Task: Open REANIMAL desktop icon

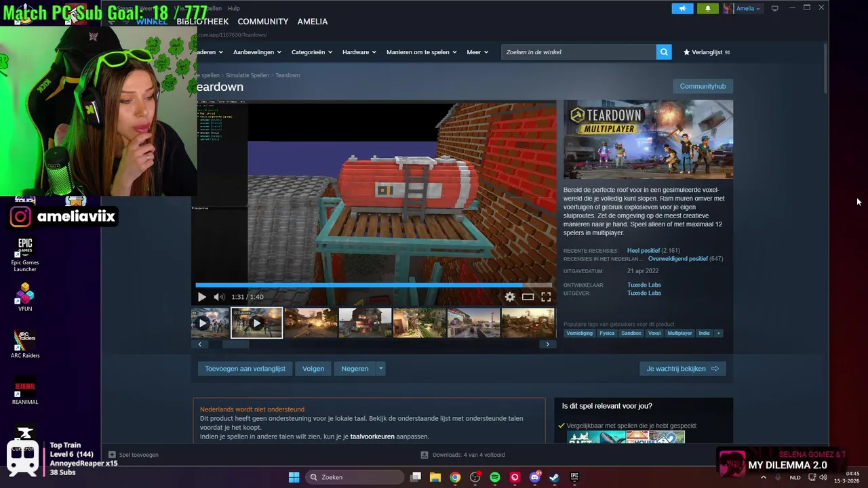Action: point(25,391)
